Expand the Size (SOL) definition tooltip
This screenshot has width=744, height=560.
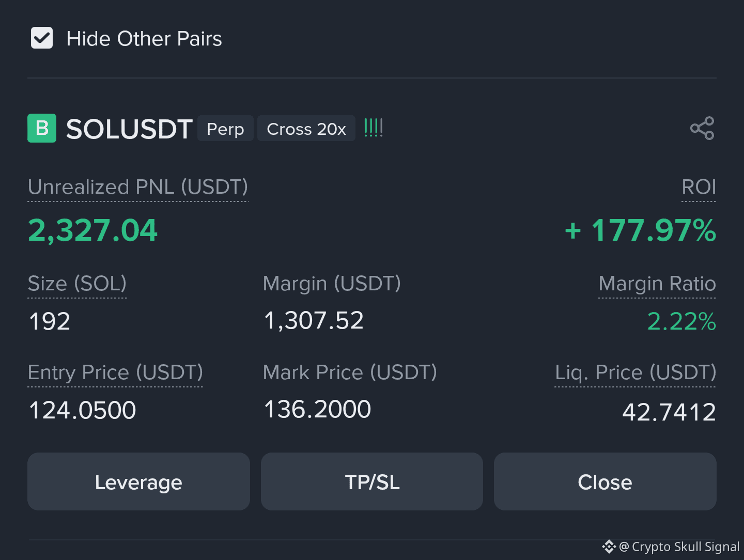click(77, 284)
